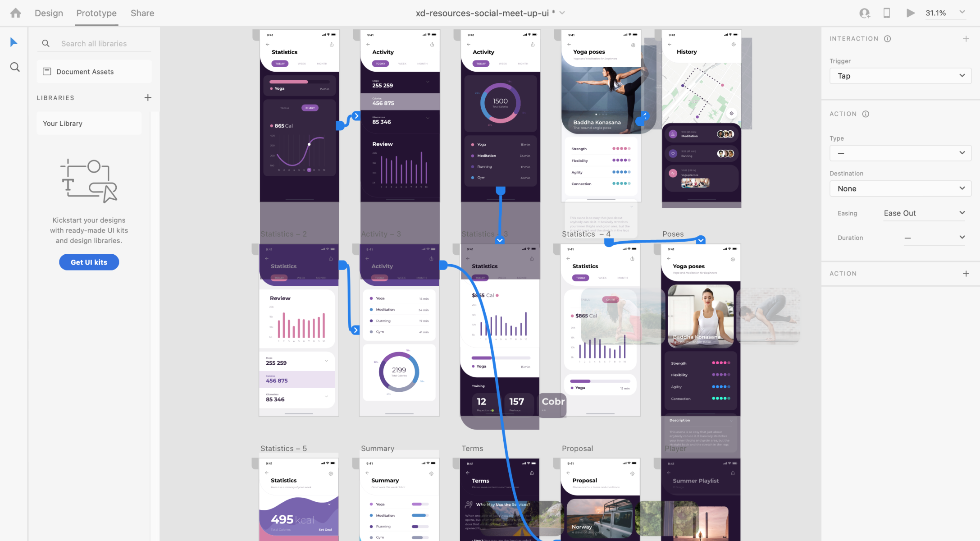Click the Document Assets panel icon
This screenshot has width=980, height=541.
click(x=46, y=72)
